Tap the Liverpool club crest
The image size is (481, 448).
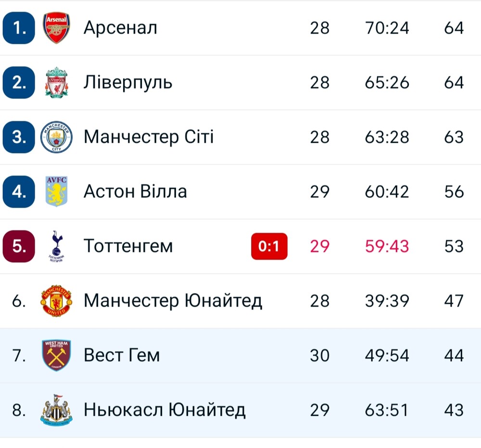[x=56, y=83]
